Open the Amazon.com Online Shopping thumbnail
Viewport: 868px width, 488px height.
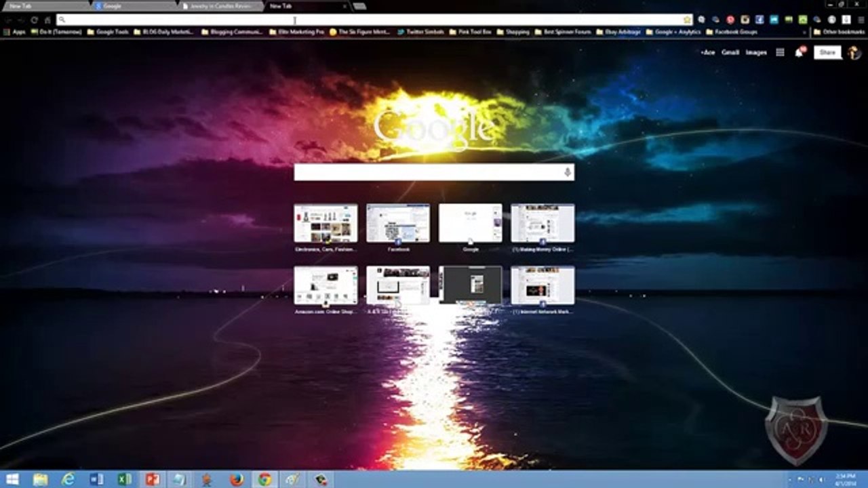[325, 285]
